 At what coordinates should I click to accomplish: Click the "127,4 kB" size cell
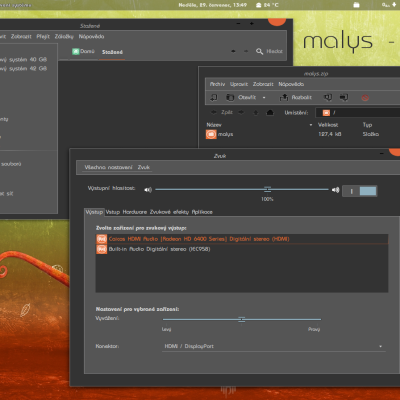329,134
